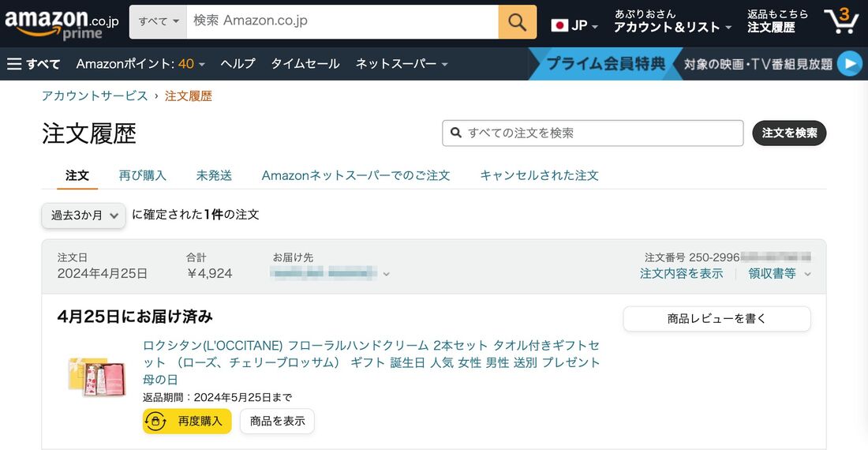Click the Japan flag language icon
This screenshot has width=868, height=450.
pyautogui.click(x=559, y=25)
